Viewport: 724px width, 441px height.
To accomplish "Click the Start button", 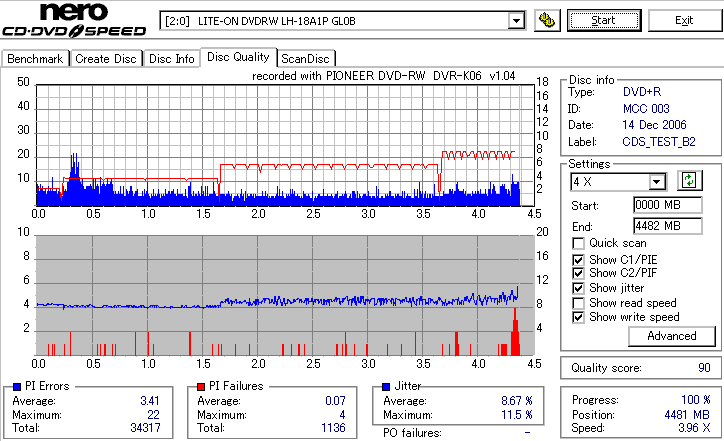I will 604,21.
